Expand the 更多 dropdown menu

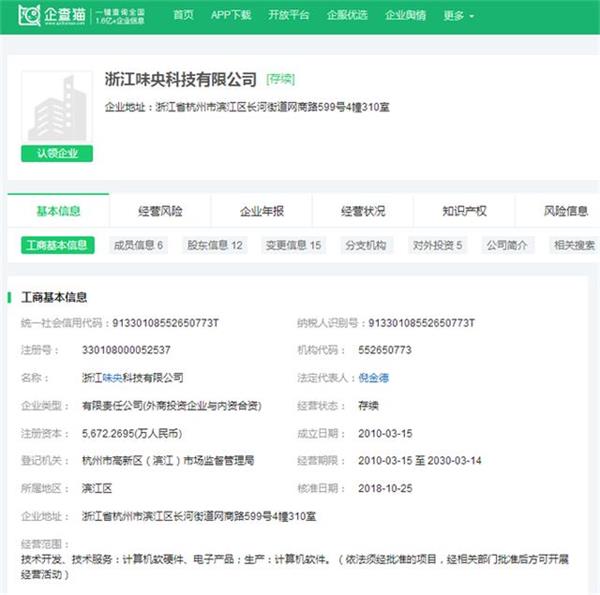point(458,16)
